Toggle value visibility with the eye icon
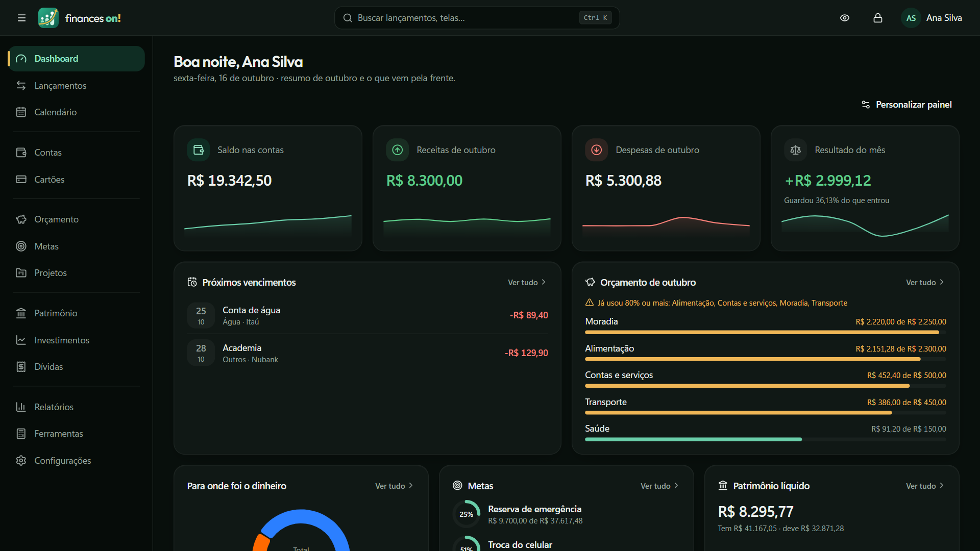The height and width of the screenshot is (551, 980). (845, 18)
